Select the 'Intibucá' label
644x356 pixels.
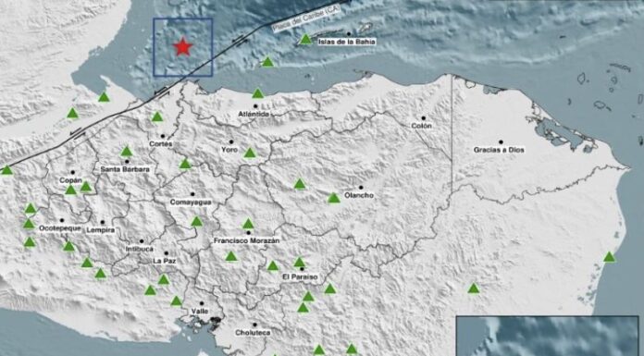[x=140, y=249]
